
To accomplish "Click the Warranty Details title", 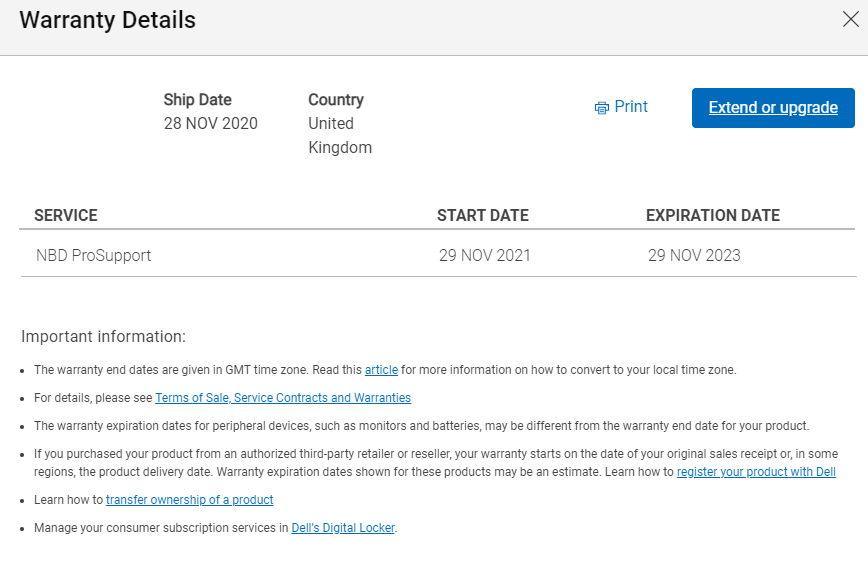I will 107,20.
